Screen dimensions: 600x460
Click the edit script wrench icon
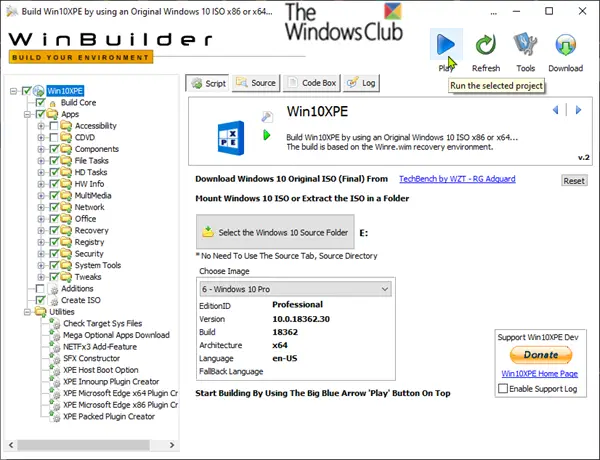pos(267,116)
